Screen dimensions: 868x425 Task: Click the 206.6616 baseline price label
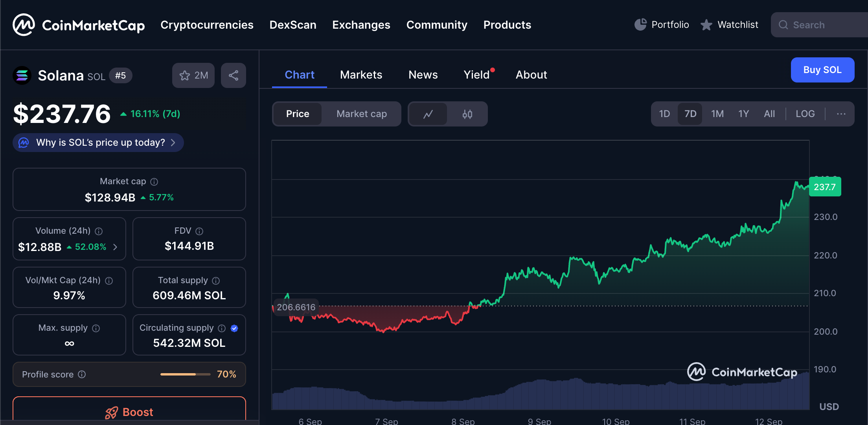click(x=296, y=307)
